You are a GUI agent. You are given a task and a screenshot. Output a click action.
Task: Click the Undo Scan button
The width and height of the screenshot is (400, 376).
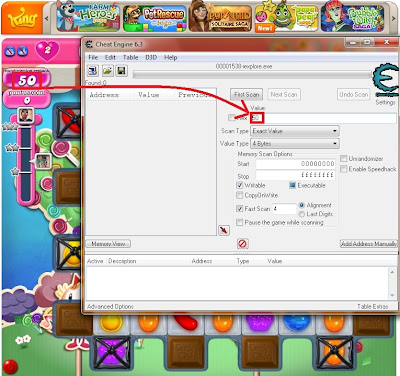point(354,95)
